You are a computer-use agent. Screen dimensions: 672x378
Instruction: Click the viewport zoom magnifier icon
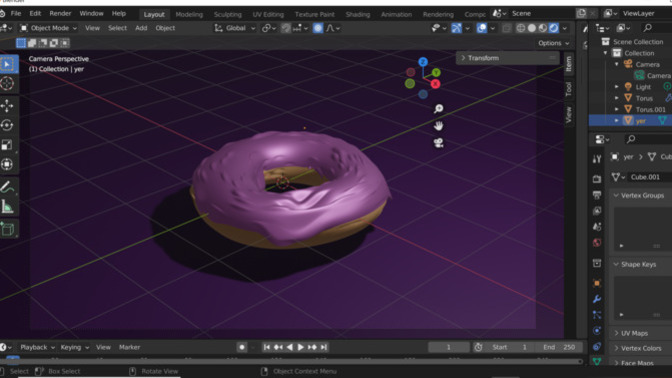point(438,109)
